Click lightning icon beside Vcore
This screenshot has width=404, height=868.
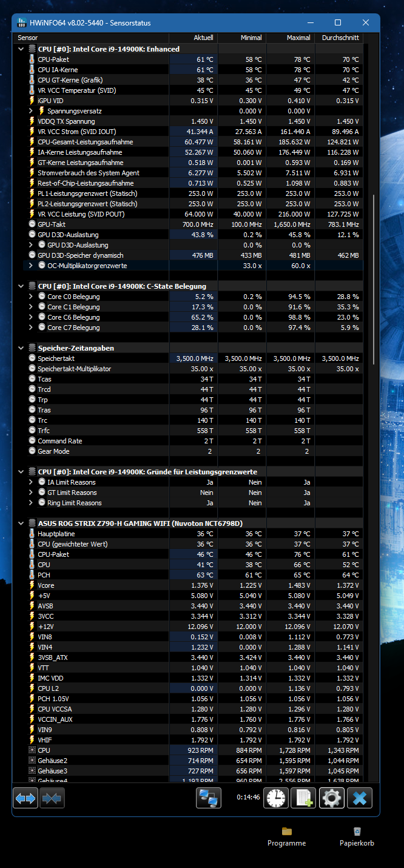32,585
